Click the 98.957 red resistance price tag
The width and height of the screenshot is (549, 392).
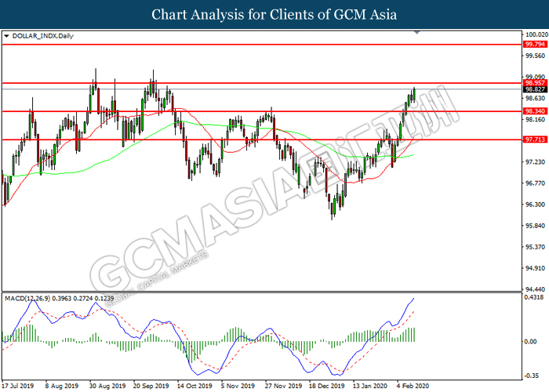click(x=536, y=83)
